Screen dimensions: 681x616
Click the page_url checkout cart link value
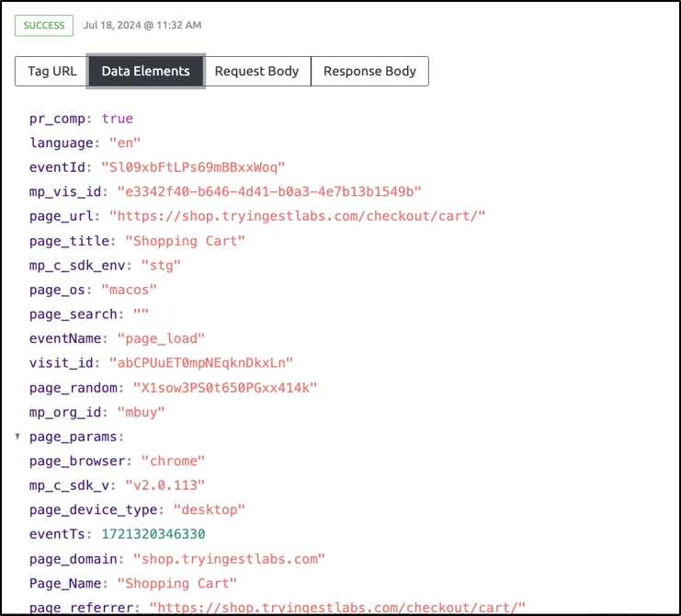(x=297, y=216)
